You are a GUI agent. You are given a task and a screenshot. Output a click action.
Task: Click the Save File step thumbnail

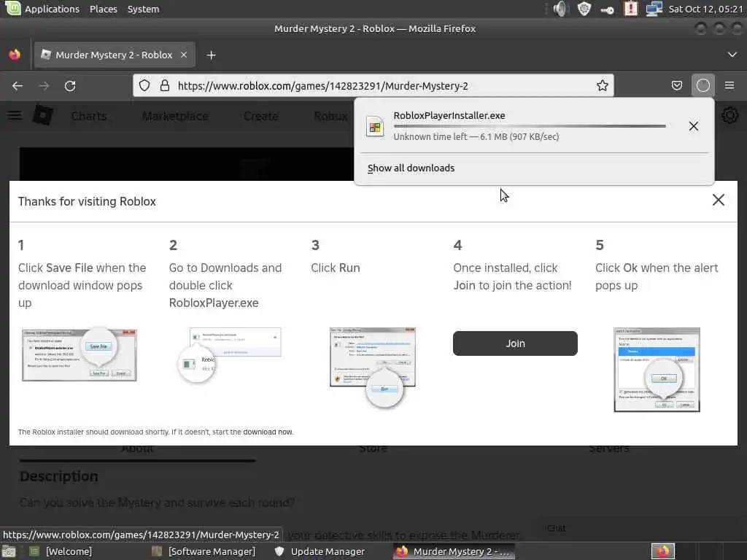(x=80, y=354)
